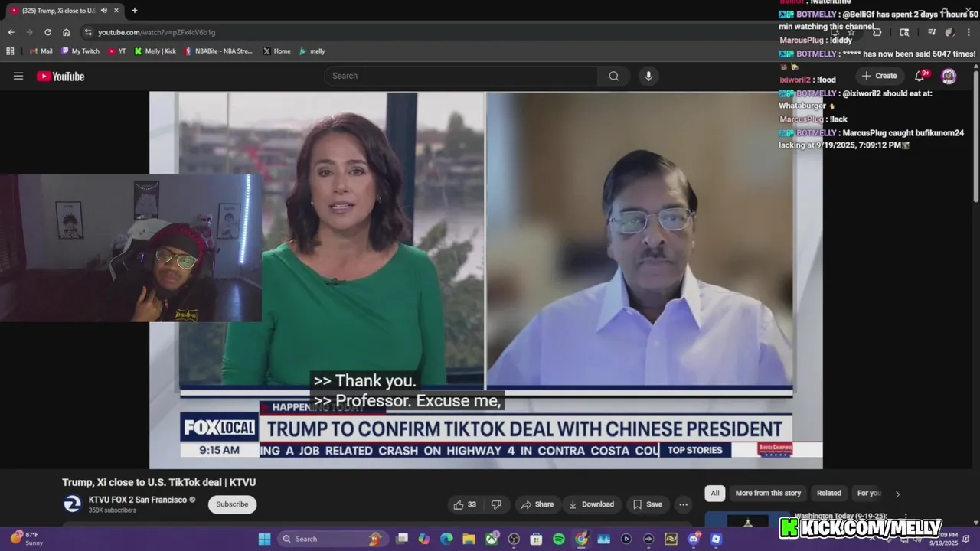Click the Create button
This screenshot has height=551, width=980.
coord(879,76)
